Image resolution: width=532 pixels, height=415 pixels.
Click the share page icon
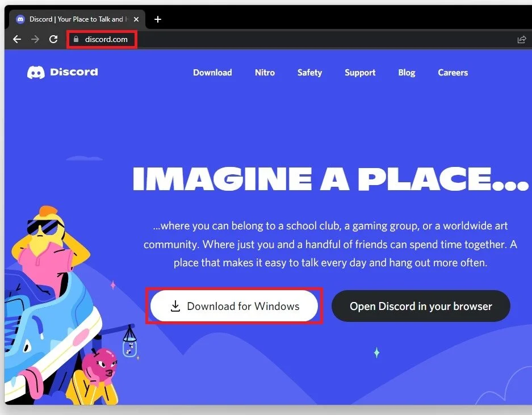pos(521,39)
